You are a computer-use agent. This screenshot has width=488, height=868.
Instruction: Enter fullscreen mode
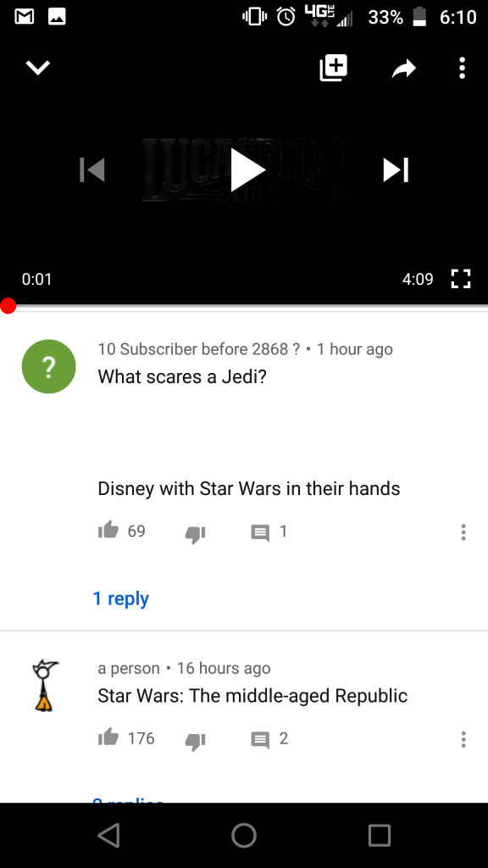coord(461,278)
